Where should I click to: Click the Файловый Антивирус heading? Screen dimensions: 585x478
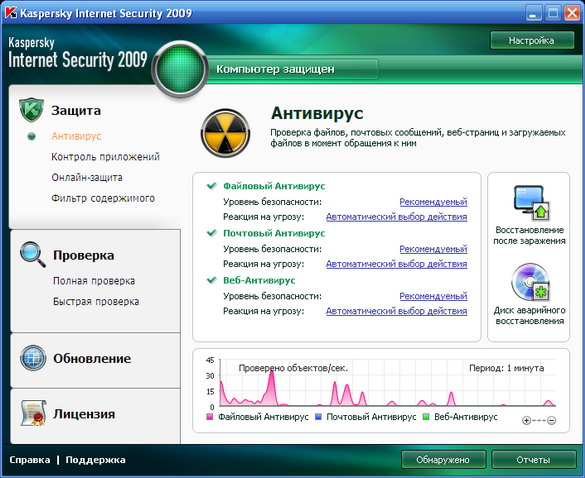pyautogui.click(x=274, y=186)
